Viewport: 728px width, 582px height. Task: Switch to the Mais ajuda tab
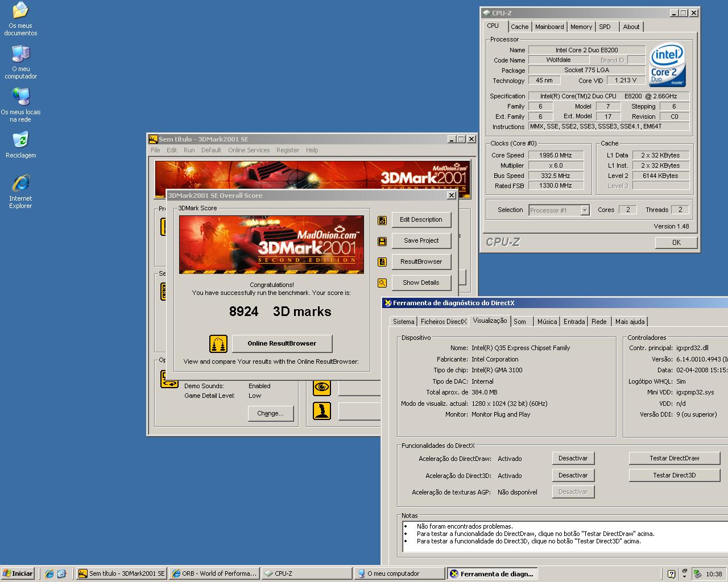click(630, 322)
